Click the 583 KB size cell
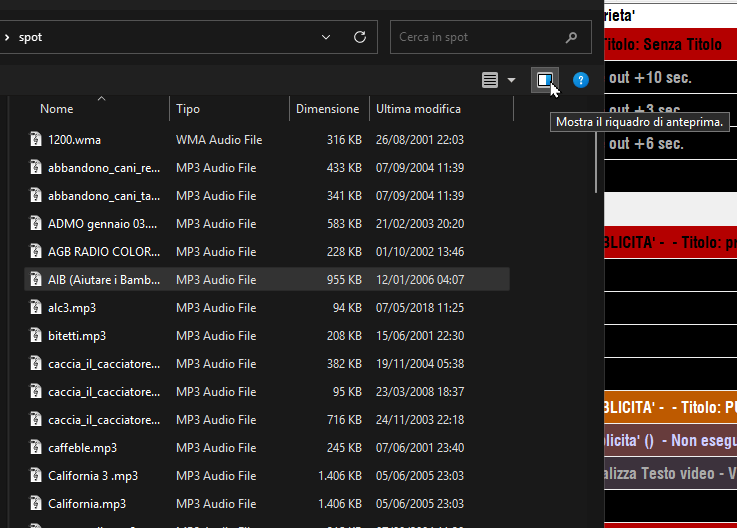Viewport: 737px width, 528px height. 344,224
